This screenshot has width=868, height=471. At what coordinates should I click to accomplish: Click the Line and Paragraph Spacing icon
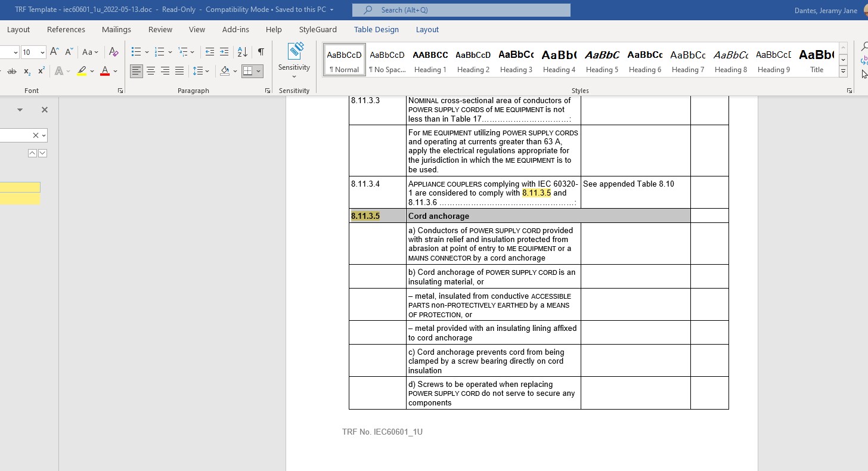[197, 71]
